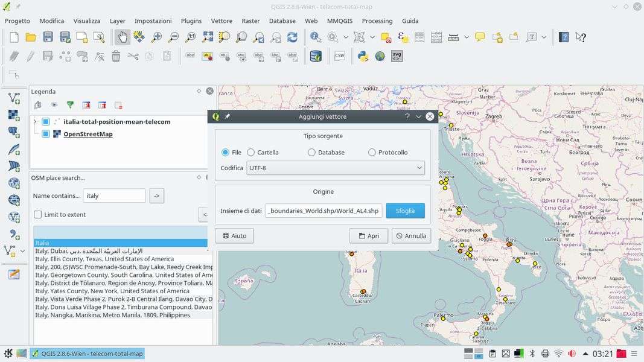Click the Add Raster Layer sidebar icon
This screenshot has height=362, width=644.
(x=13, y=115)
